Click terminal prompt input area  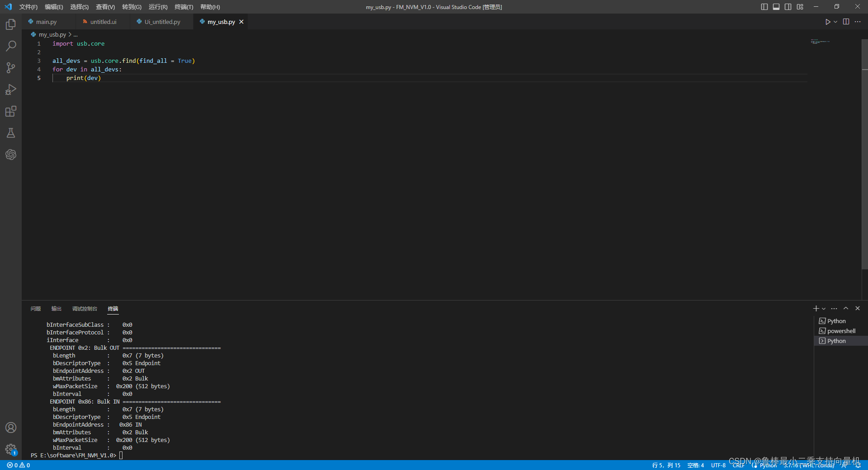click(121, 455)
